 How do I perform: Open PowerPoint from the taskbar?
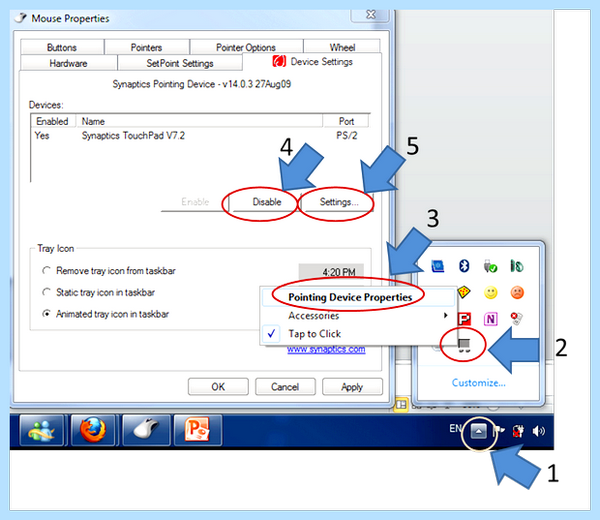(197, 430)
